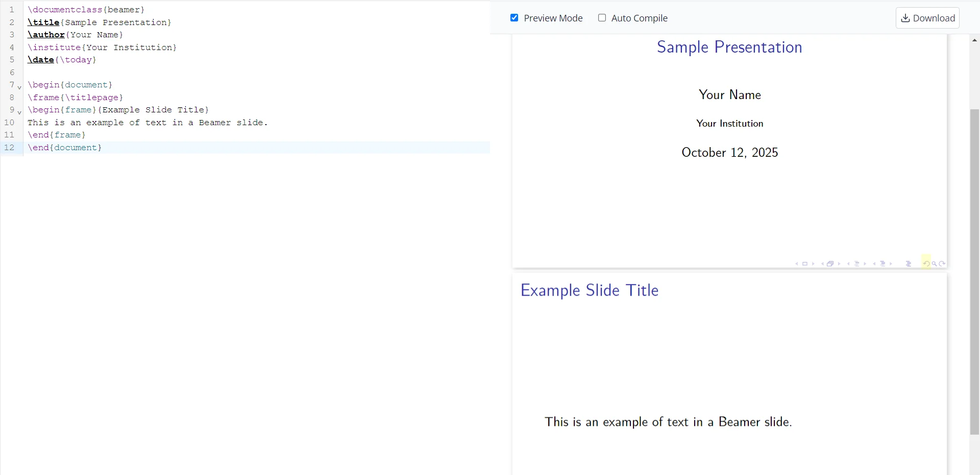Click the beamer slide rectangle navigation icon
The width and height of the screenshot is (980, 475).
805,264
